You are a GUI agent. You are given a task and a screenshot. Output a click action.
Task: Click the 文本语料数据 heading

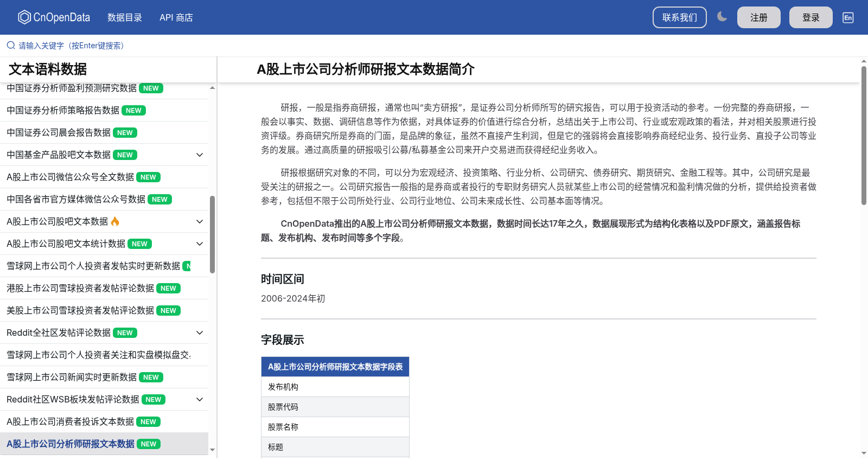point(48,69)
